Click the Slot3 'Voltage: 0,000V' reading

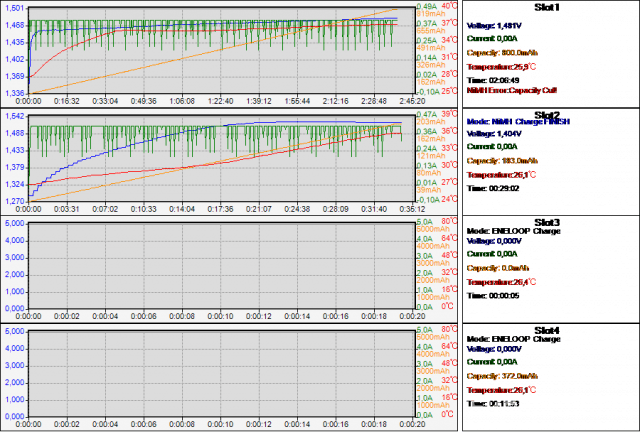pos(494,241)
